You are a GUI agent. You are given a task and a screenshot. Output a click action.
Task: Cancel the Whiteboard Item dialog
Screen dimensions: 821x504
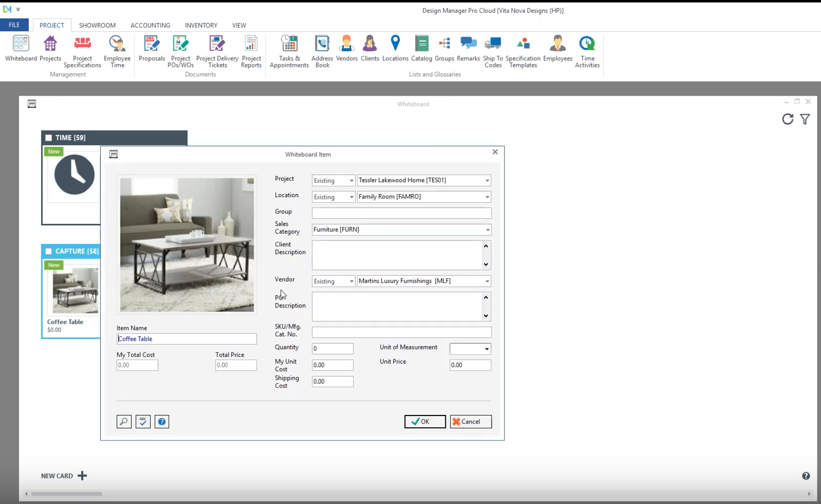click(x=470, y=421)
